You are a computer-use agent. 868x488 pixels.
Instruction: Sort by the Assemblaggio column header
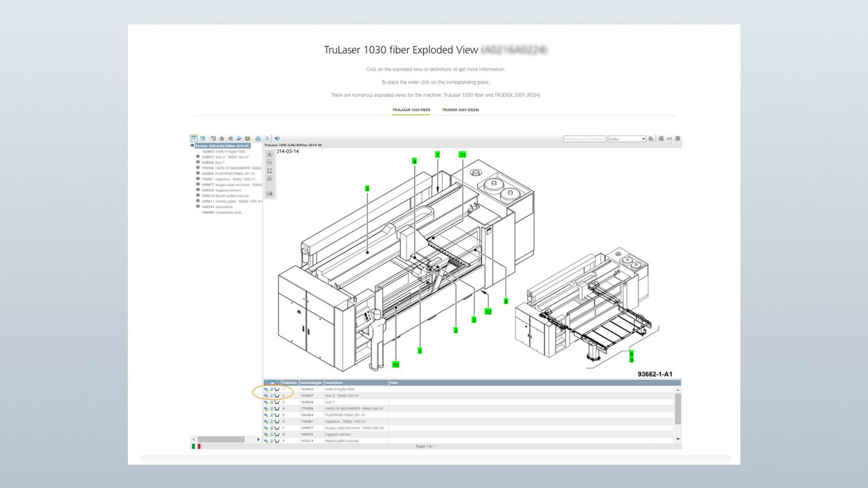(311, 383)
